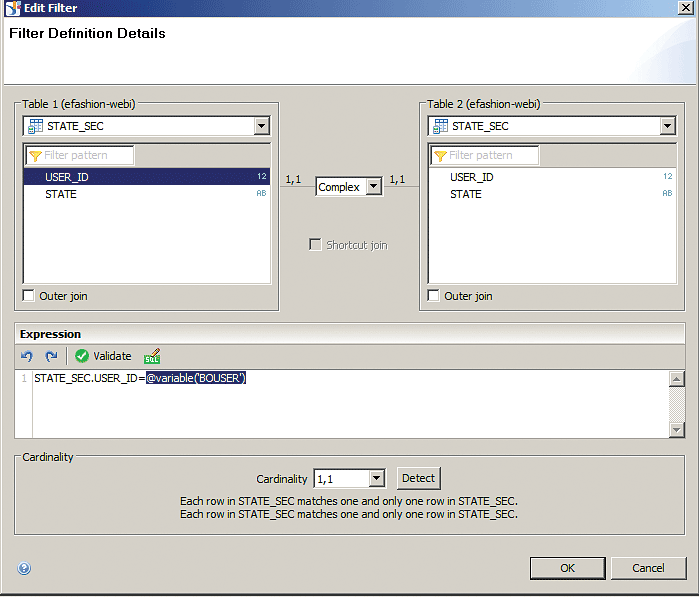699x597 pixels.
Task: Enable Outer join for Table 1
Action: tap(29, 296)
